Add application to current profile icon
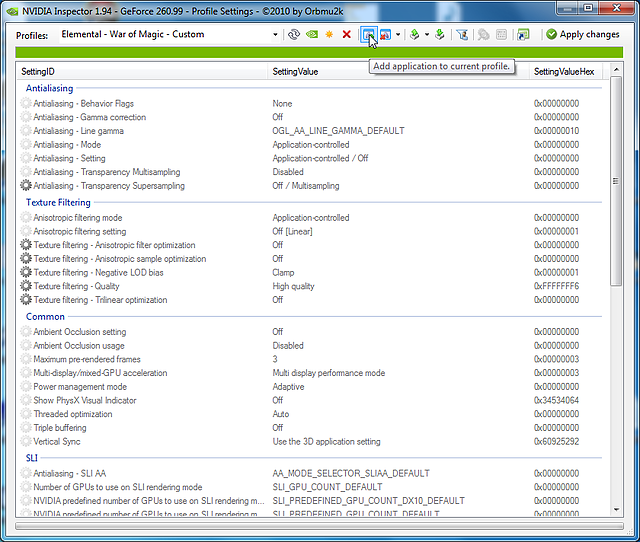Viewport: 640px width, 542px height. 368,35
